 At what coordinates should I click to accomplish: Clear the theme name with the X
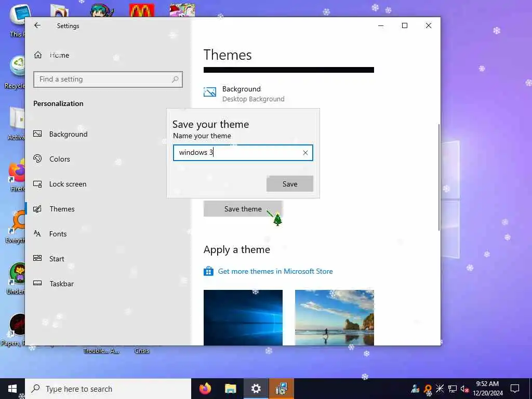[305, 153]
